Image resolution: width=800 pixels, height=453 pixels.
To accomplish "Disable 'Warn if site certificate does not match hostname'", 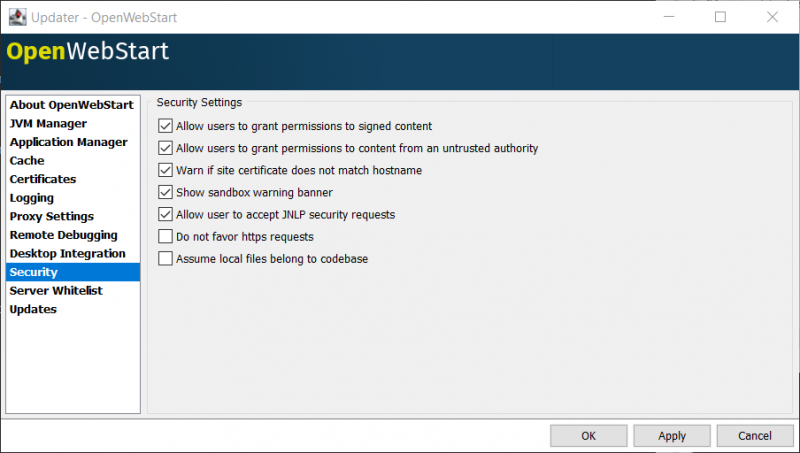I will (x=165, y=170).
